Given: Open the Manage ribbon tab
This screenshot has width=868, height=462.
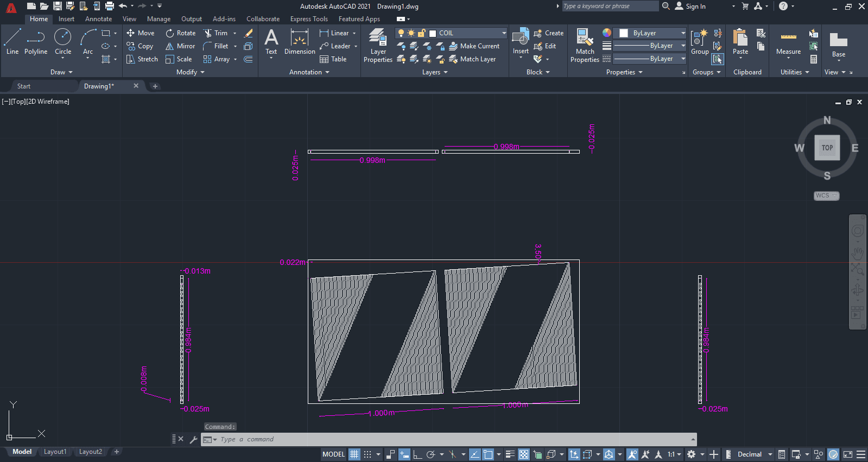Looking at the screenshot, I should click(159, 19).
